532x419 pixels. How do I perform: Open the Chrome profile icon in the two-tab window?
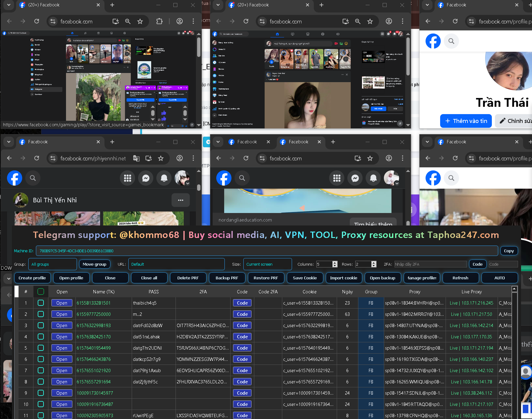389,158
